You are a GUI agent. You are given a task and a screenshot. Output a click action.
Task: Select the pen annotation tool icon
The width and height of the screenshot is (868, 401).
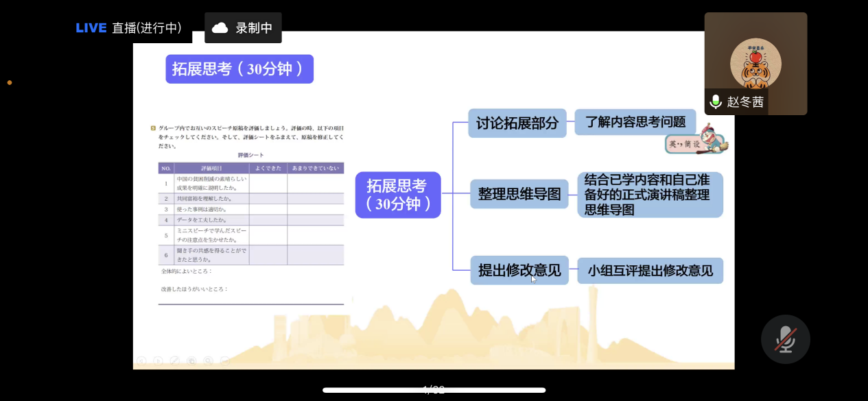[x=175, y=361]
